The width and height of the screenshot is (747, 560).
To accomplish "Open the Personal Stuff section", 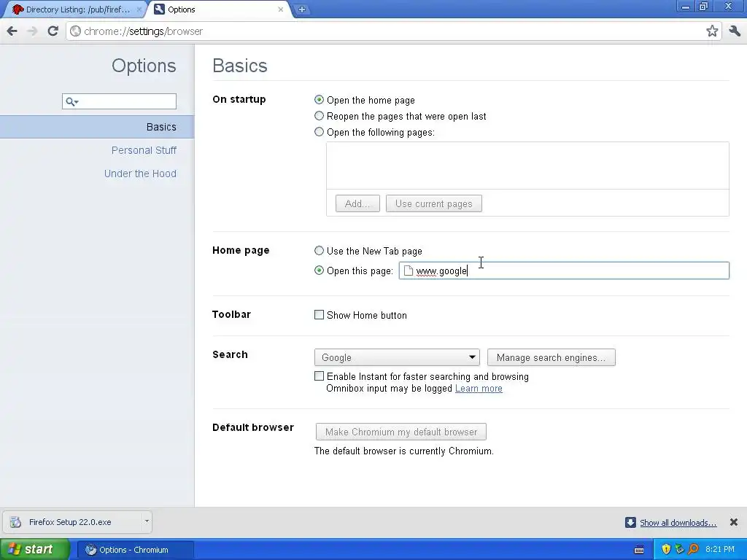I will [x=144, y=150].
